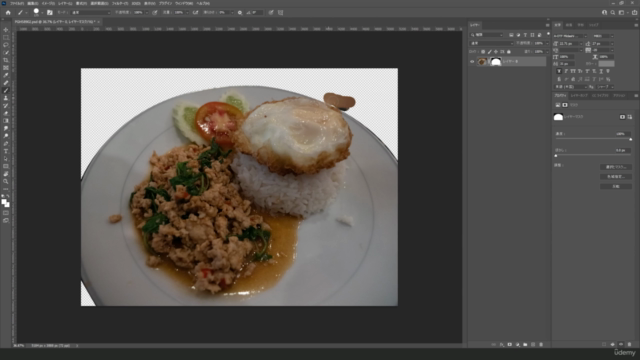Enable airbrush-style build-up icon
The height and width of the screenshot is (360, 640).
point(196,13)
